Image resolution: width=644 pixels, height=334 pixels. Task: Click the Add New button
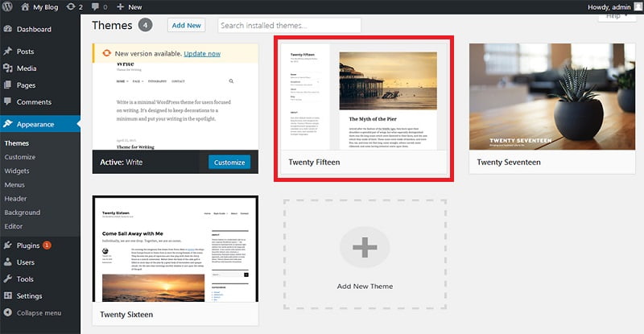187,25
